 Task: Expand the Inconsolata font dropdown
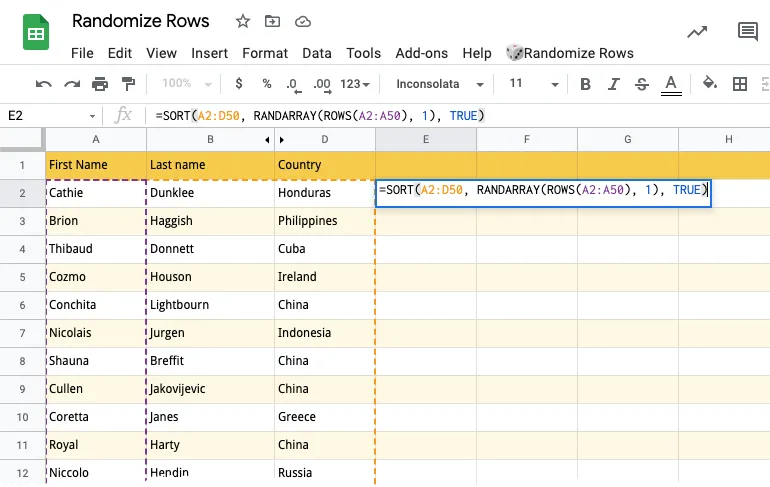(440, 84)
